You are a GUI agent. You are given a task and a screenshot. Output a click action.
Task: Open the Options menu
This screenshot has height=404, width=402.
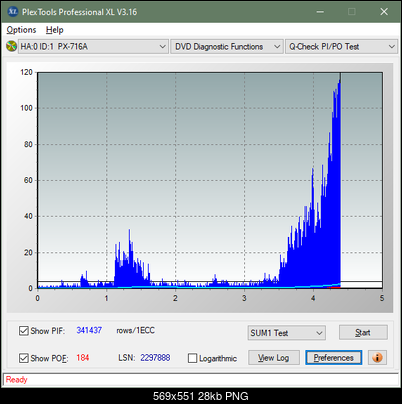(21, 30)
